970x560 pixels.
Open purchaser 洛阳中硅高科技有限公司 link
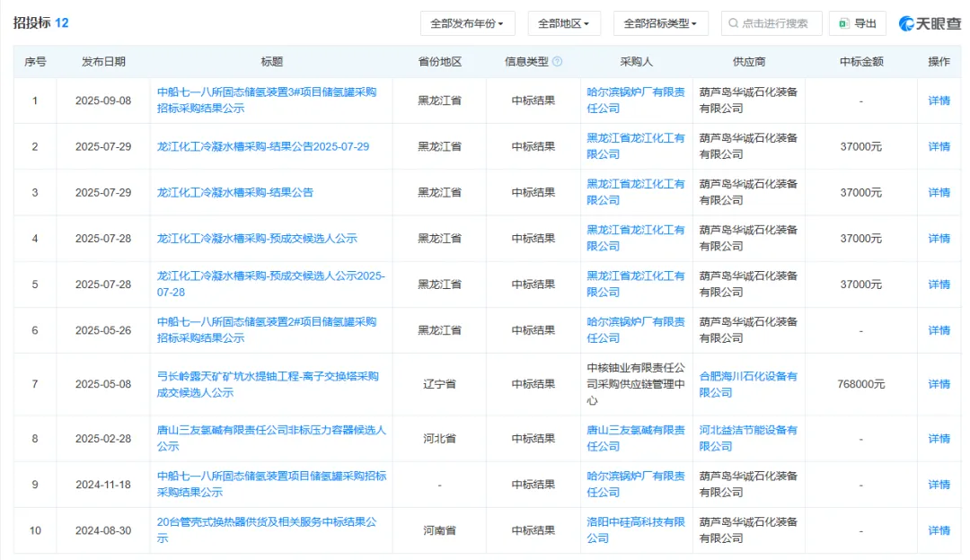coord(636,529)
